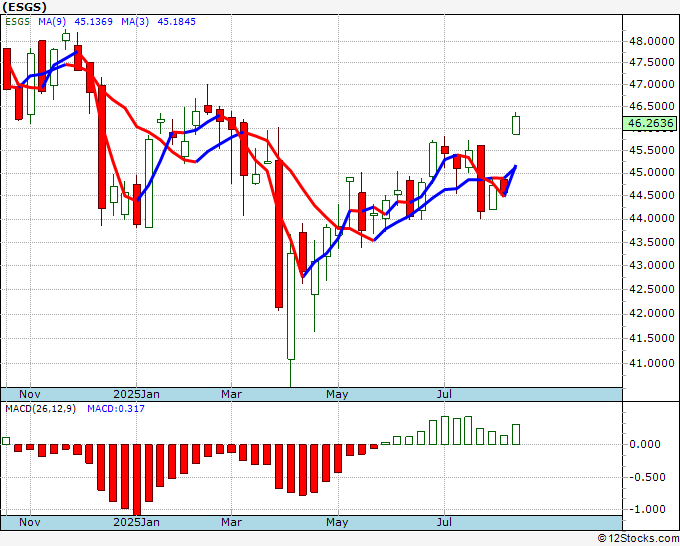
Task: Click the (ESGS) chart title
Action: (24, 7)
